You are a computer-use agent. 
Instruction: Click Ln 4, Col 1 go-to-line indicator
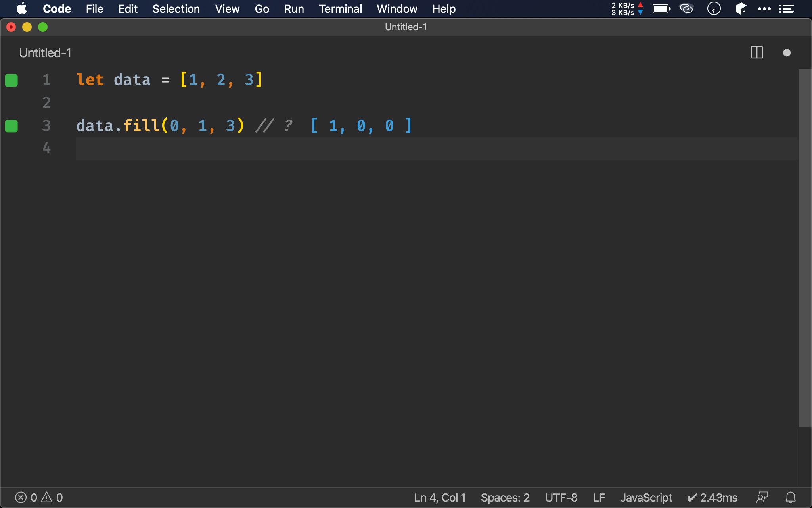440,497
